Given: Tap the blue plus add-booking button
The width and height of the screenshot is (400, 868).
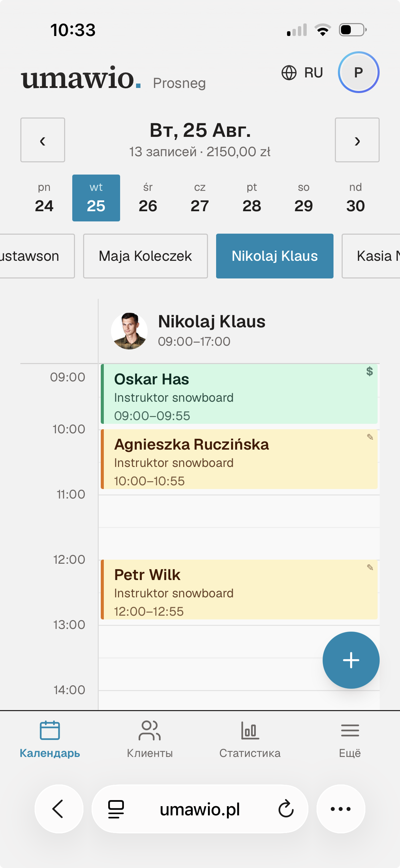Looking at the screenshot, I should click(x=351, y=660).
